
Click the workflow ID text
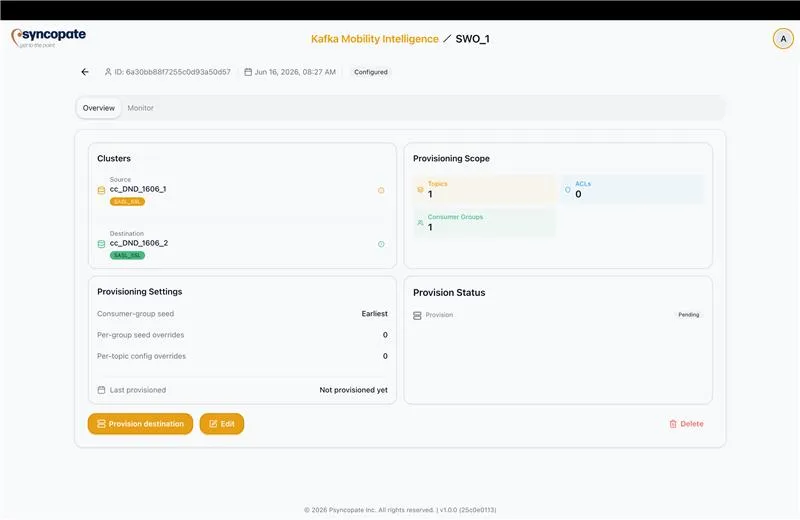pos(172,72)
